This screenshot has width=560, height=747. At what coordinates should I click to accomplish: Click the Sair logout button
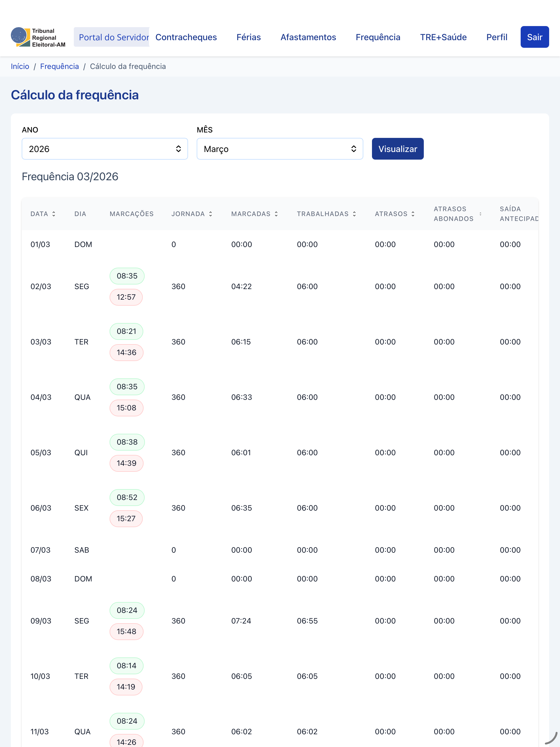pos(535,37)
